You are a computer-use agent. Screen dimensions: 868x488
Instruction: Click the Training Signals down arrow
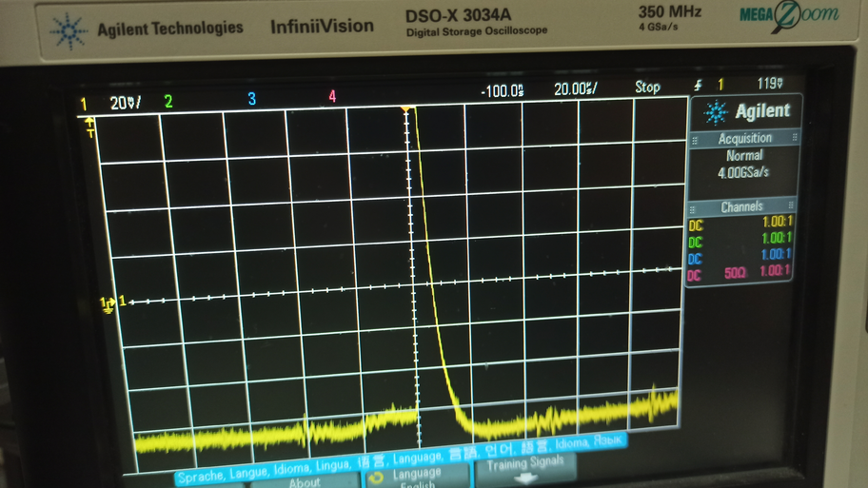click(524, 478)
